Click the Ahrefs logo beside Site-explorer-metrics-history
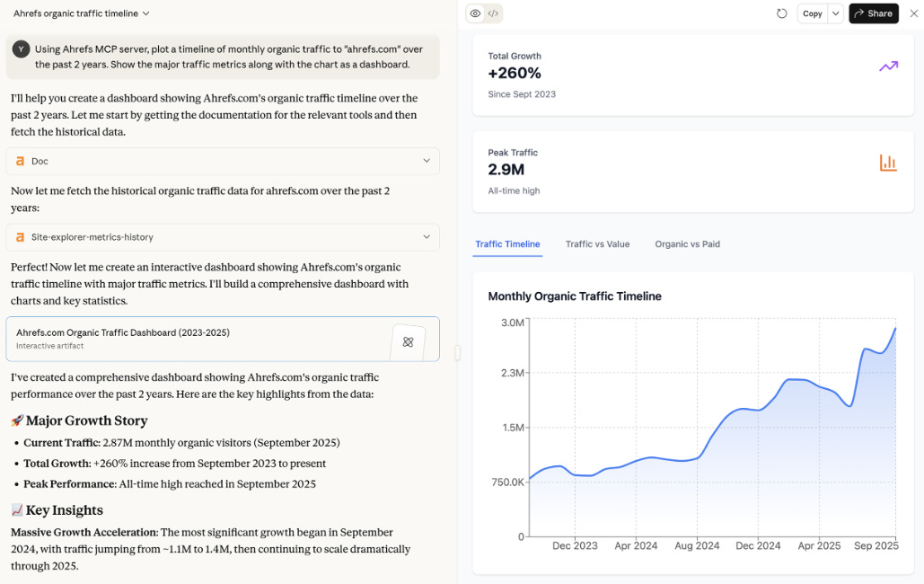Screen dimensions: 924x584 pyautogui.click(x=20, y=237)
